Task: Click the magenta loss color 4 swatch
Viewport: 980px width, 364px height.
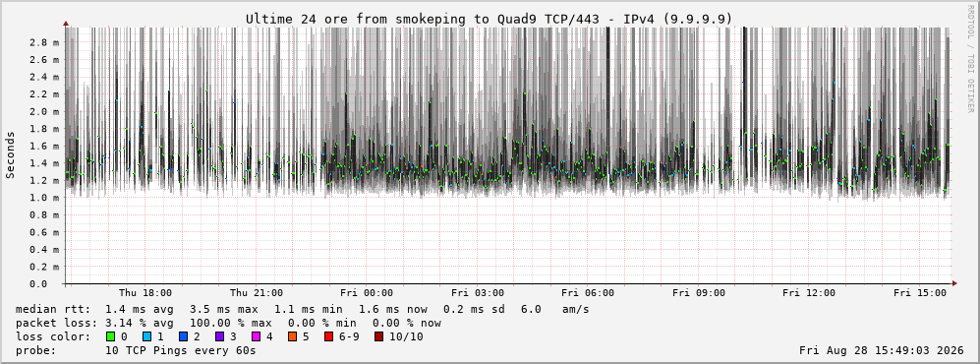Action: coord(256,336)
